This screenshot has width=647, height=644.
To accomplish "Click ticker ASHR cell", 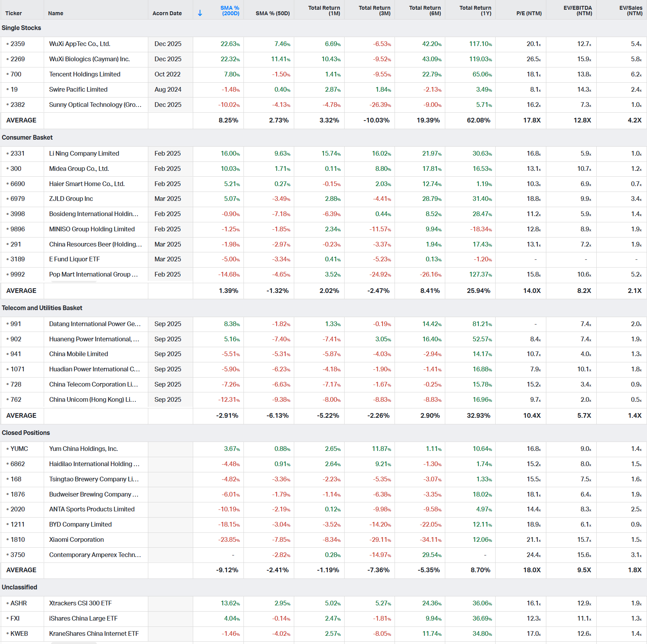I will pos(19,603).
